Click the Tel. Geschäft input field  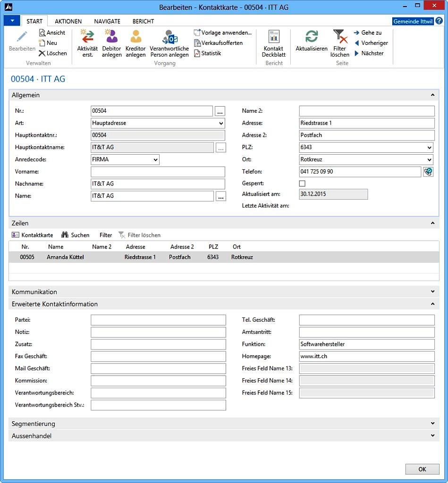click(367, 320)
